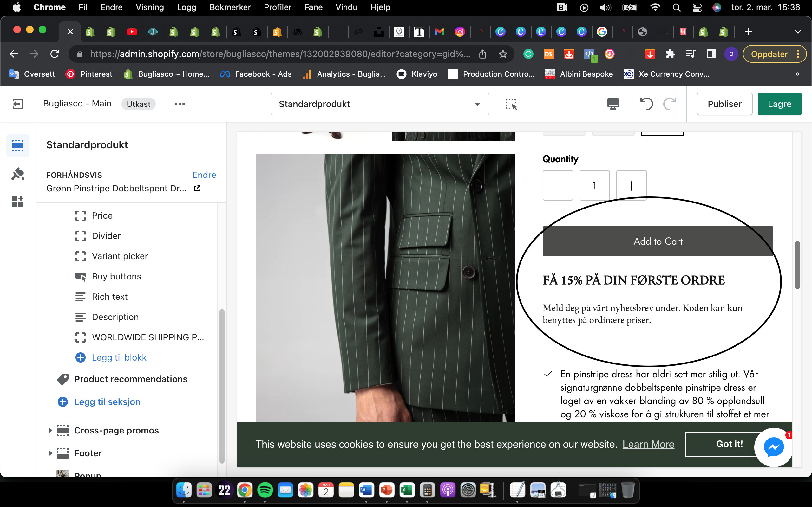Open the Bokmerker menu
The height and width of the screenshot is (507, 812).
click(230, 7)
